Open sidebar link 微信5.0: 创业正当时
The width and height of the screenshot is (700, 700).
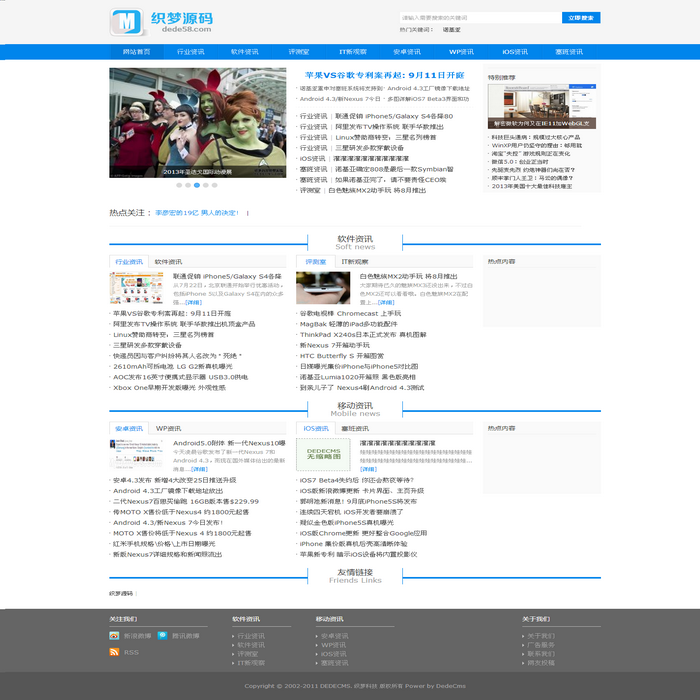pos(520,162)
